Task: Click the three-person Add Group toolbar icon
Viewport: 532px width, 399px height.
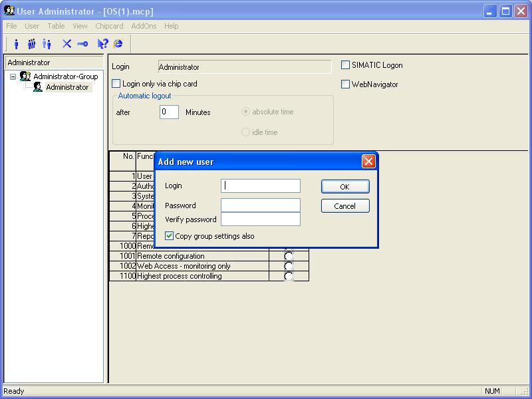Action: coord(31,44)
